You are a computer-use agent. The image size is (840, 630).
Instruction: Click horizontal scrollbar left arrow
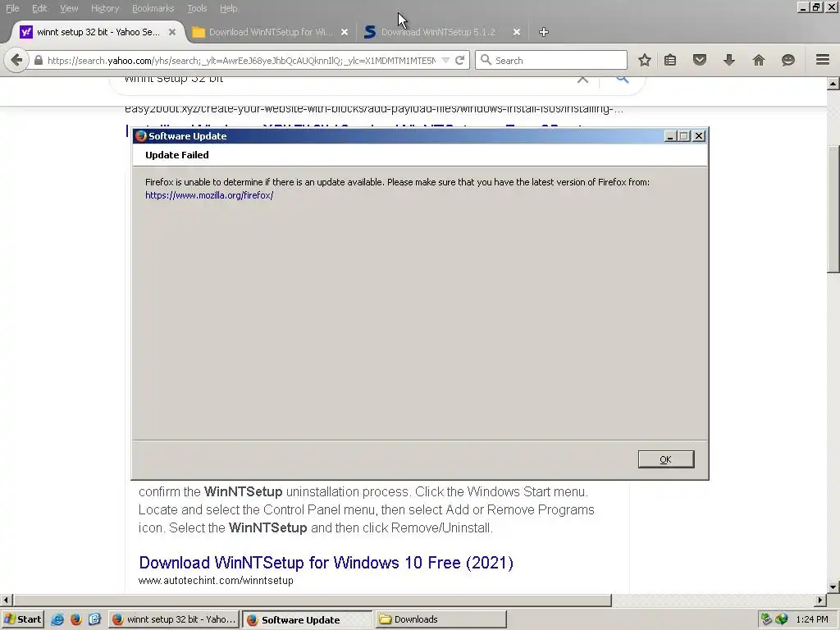coord(6,600)
